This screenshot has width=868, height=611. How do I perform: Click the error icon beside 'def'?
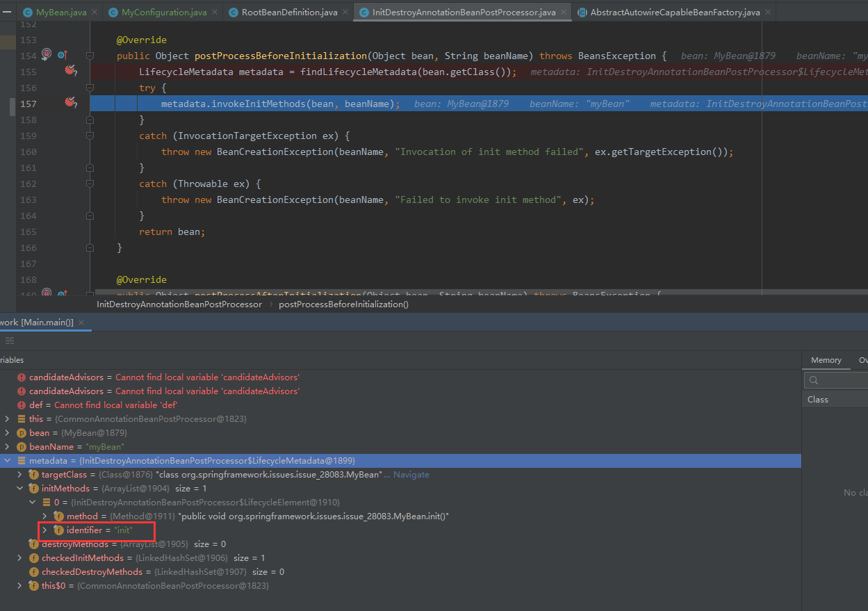pyautogui.click(x=22, y=405)
